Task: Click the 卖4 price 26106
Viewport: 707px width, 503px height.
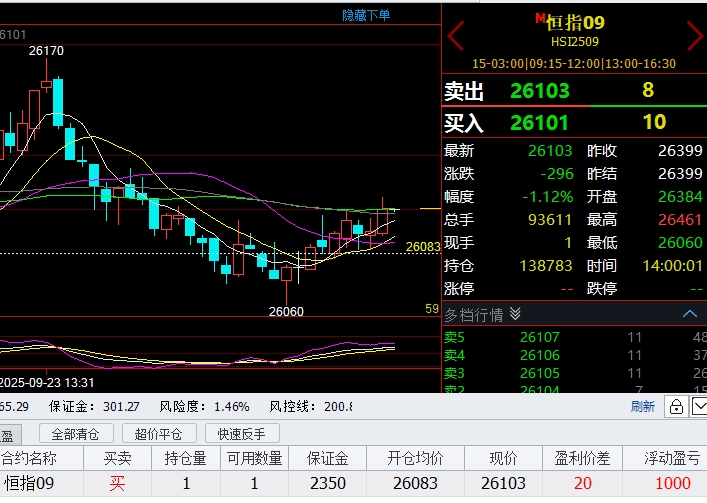Action: coord(539,355)
